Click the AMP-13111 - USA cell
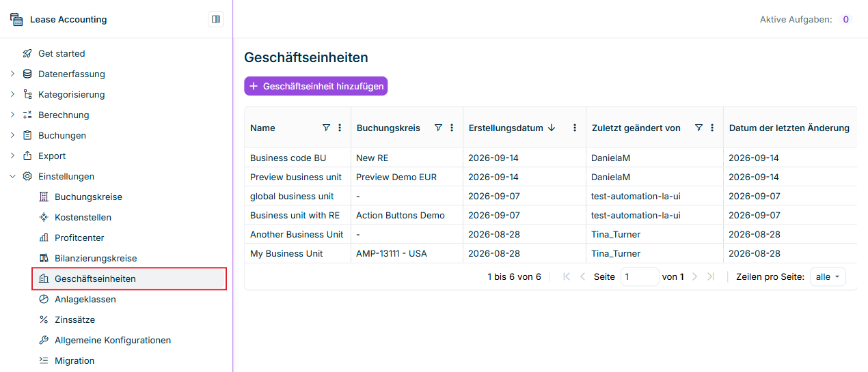 407,253
